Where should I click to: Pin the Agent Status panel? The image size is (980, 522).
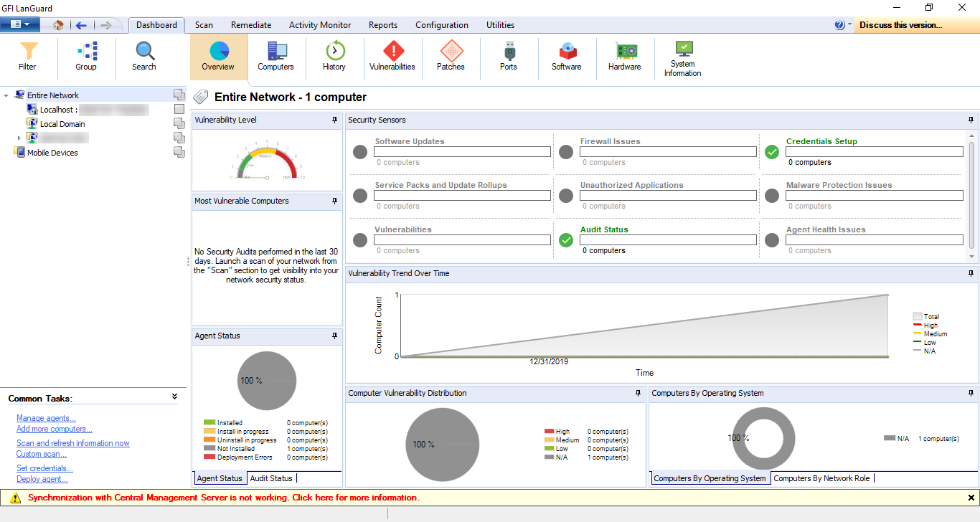click(x=334, y=336)
